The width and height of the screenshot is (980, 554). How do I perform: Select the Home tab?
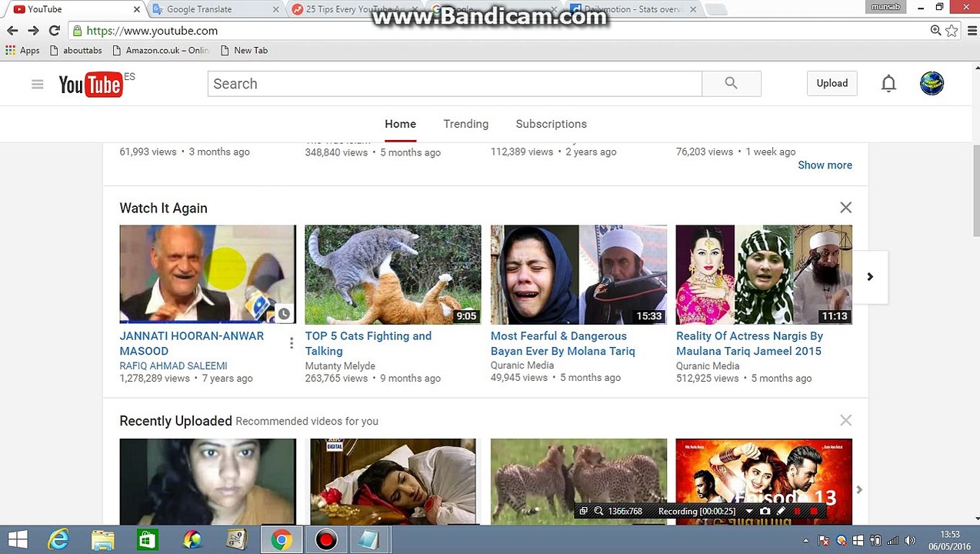click(x=400, y=124)
